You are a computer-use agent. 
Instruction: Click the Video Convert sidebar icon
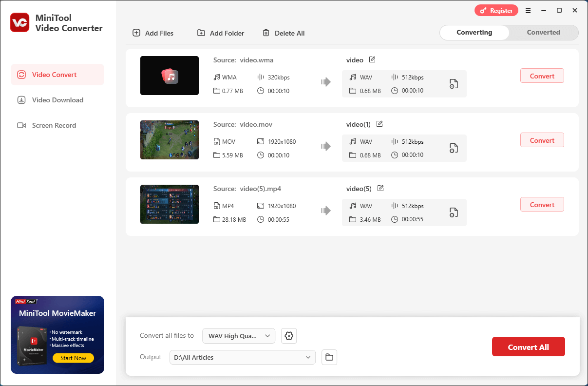21,75
